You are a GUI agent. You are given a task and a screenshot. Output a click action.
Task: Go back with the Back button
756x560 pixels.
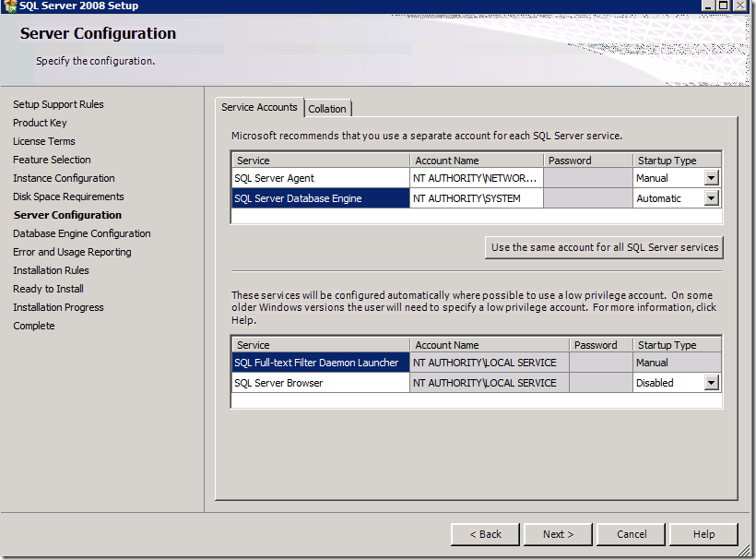485,534
